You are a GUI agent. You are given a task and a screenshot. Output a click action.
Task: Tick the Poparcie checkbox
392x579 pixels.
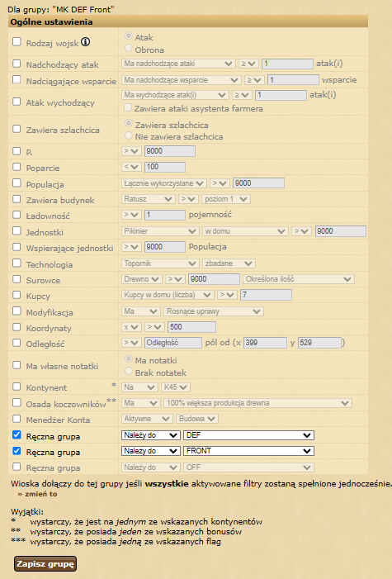(17, 167)
